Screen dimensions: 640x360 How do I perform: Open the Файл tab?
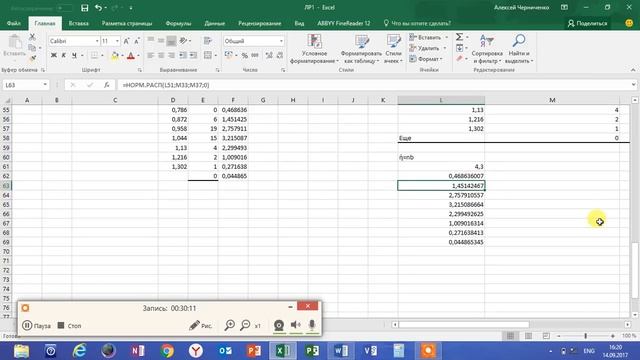(x=13, y=23)
